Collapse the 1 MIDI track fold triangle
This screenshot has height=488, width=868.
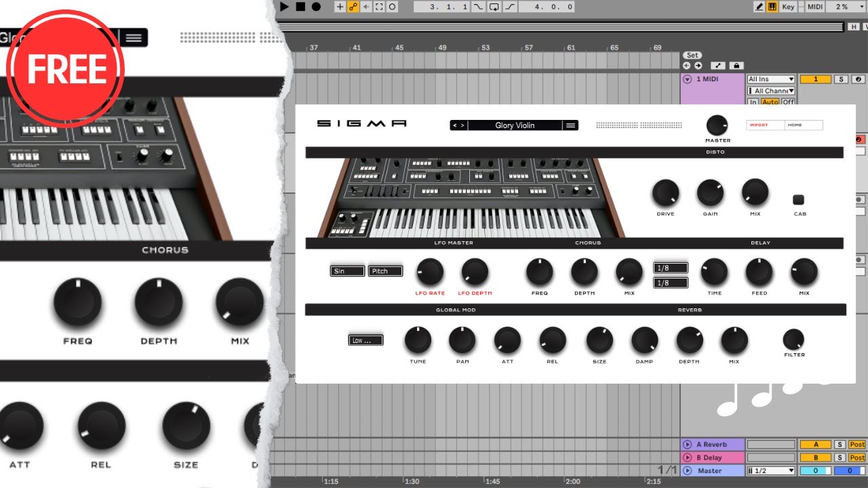(x=687, y=79)
